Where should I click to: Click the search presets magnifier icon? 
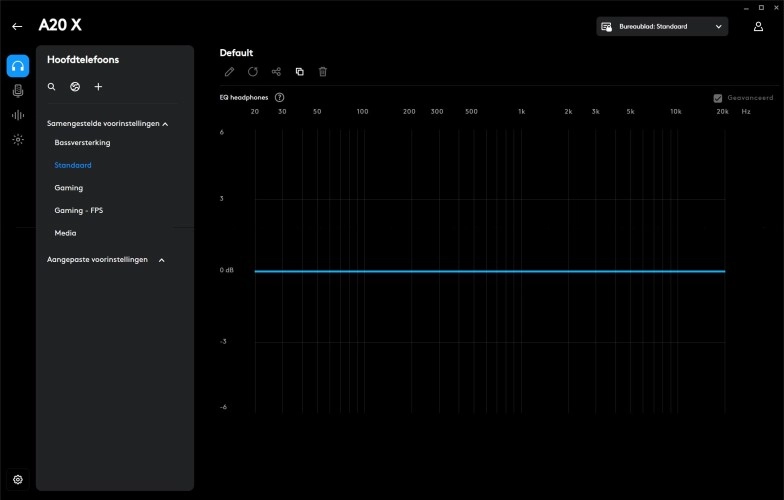click(x=52, y=87)
